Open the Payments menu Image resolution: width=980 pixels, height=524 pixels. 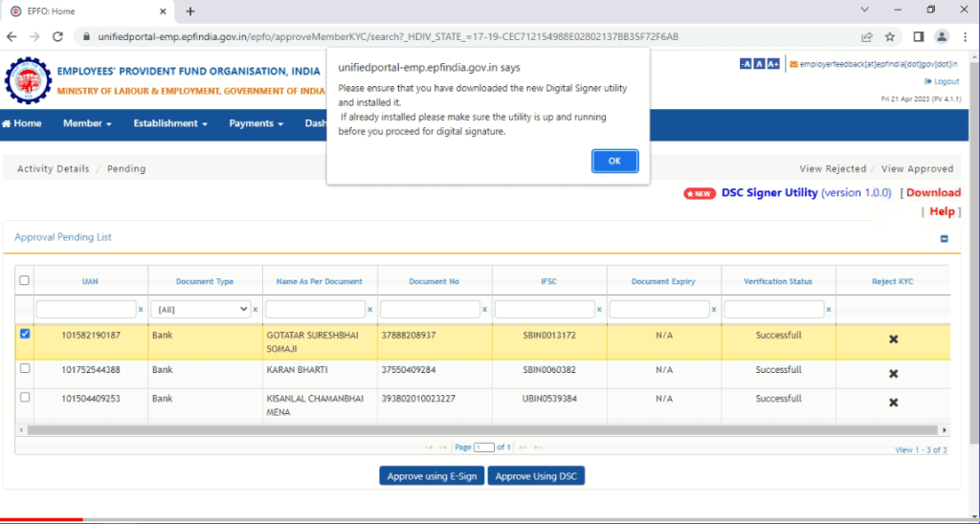point(256,123)
